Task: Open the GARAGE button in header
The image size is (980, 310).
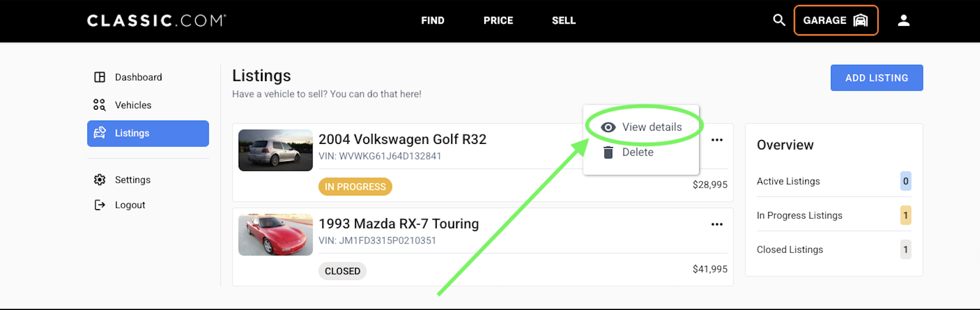Action: (836, 20)
